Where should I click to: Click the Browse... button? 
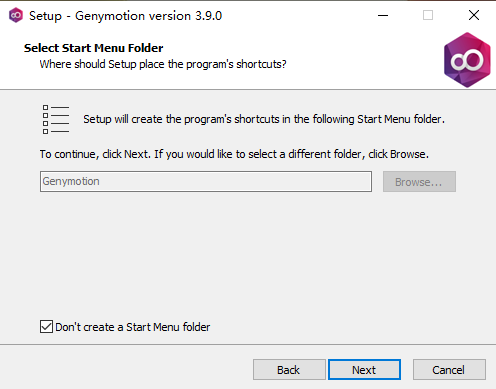[419, 182]
